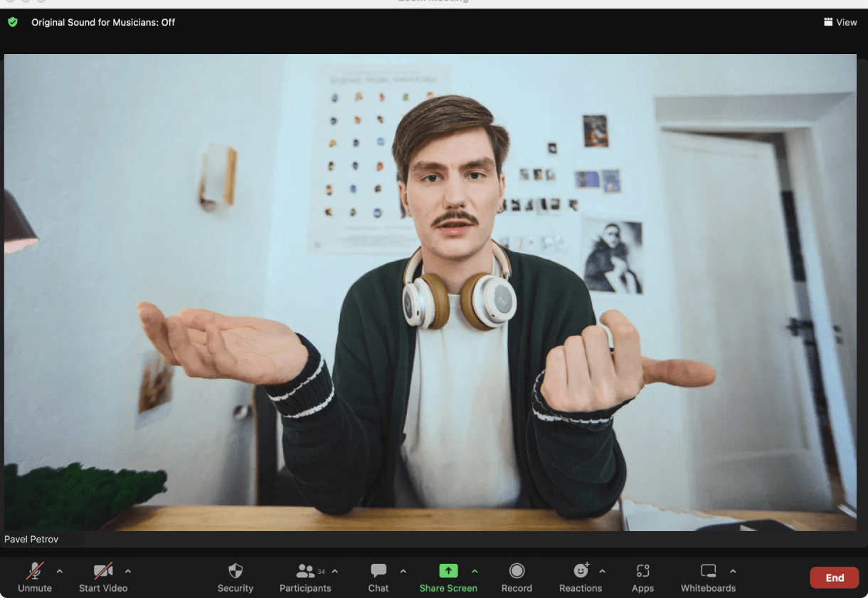Image resolution: width=868 pixels, height=598 pixels.
Task: Click the red End meeting button
Action: click(x=834, y=577)
